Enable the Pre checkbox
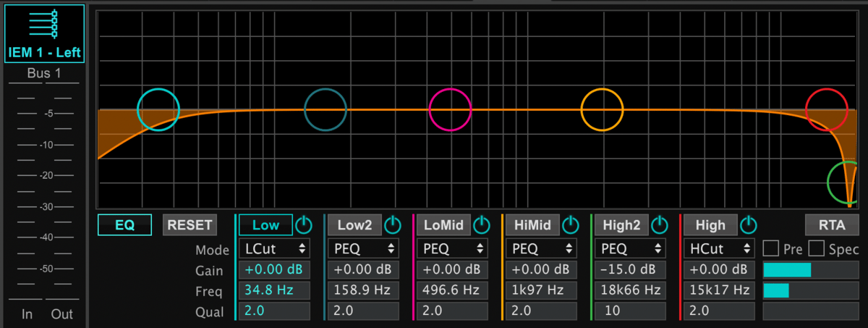Image resolution: width=868 pixels, height=328 pixels. click(771, 249)
